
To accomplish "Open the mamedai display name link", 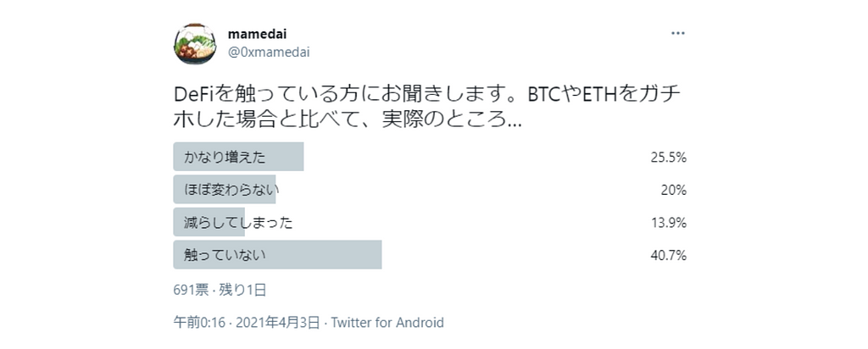I will tap(258, 33).
